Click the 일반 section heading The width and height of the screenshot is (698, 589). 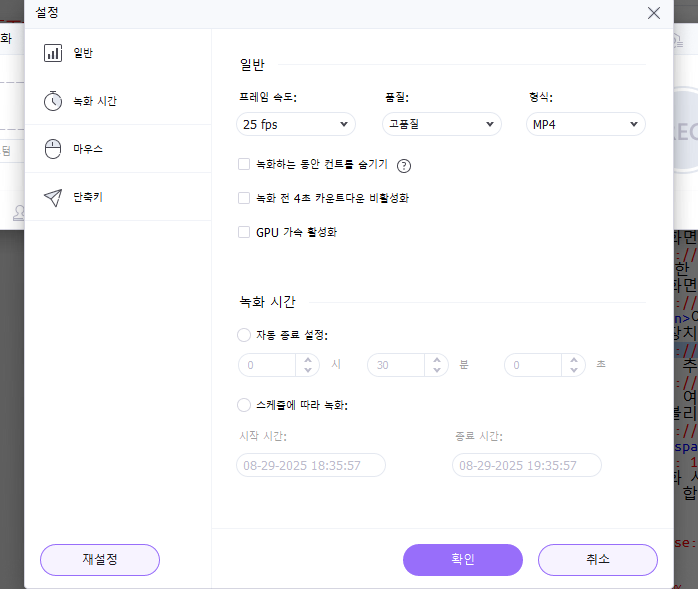[252, 65]
